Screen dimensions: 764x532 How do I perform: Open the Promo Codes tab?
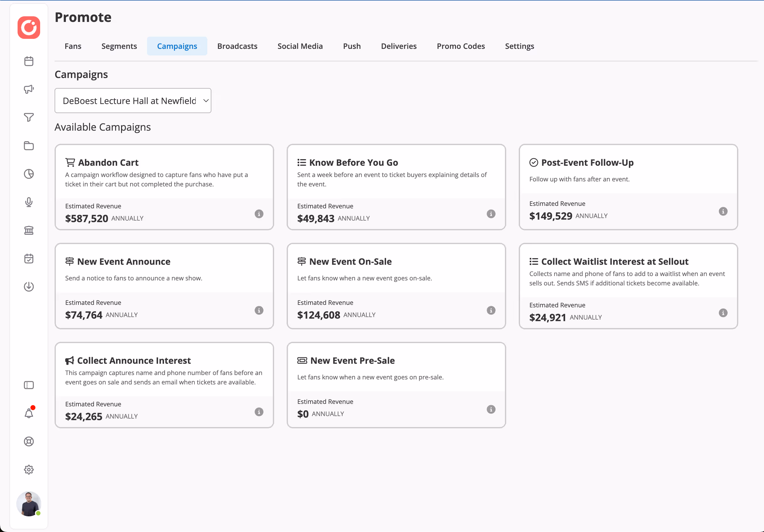[x=460, y=46]
